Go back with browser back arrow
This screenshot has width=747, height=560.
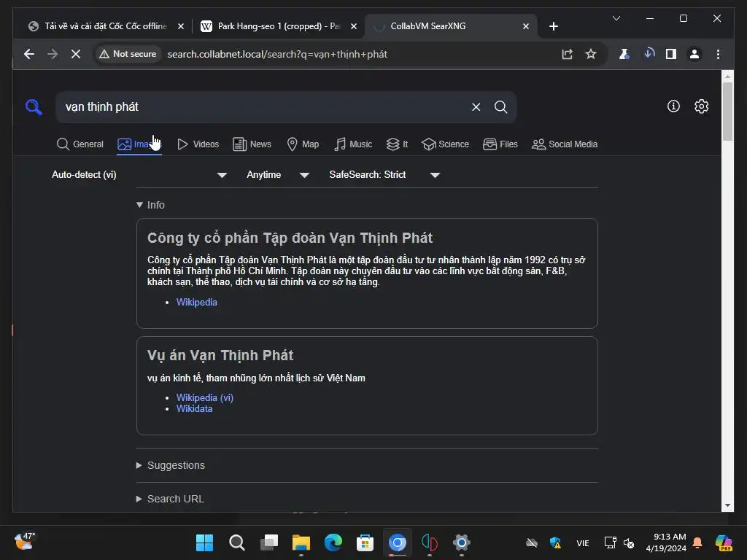(x=29, y=54)
